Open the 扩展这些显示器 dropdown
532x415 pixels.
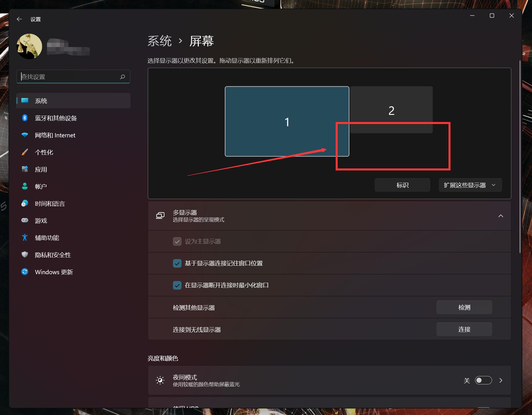coord(470,185)
